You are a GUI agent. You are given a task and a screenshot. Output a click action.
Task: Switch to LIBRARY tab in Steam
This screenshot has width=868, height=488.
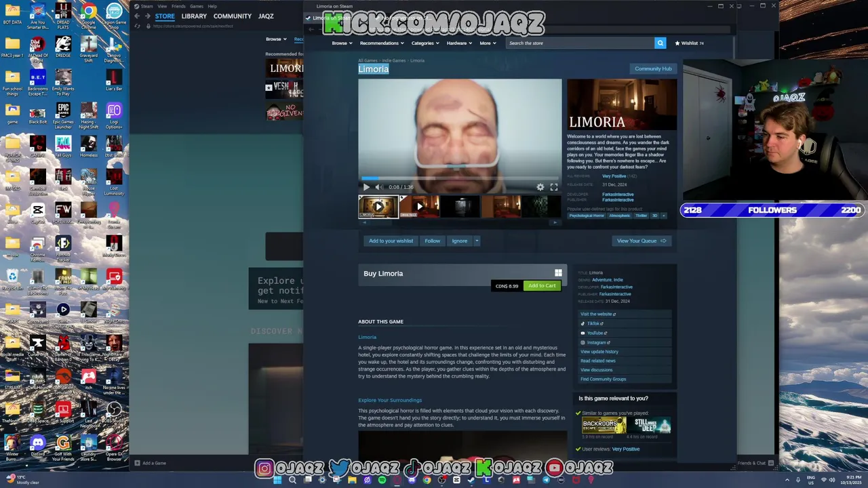(194, 16)
